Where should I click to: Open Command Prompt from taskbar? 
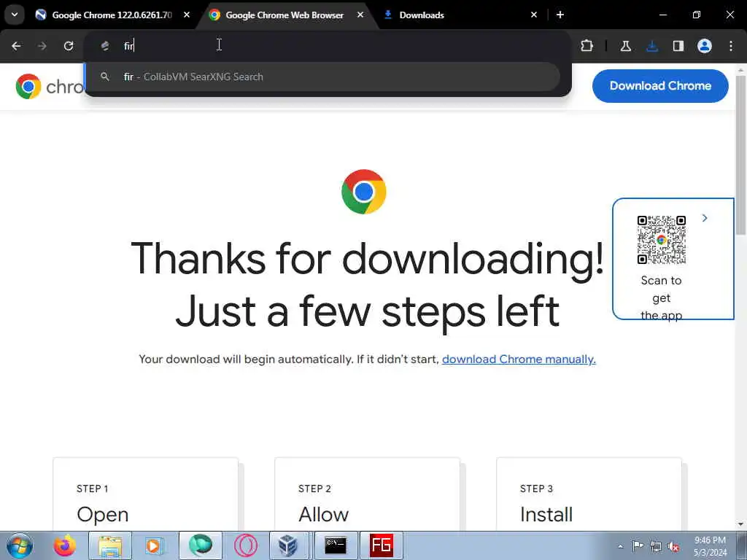[x=336, y=545]
